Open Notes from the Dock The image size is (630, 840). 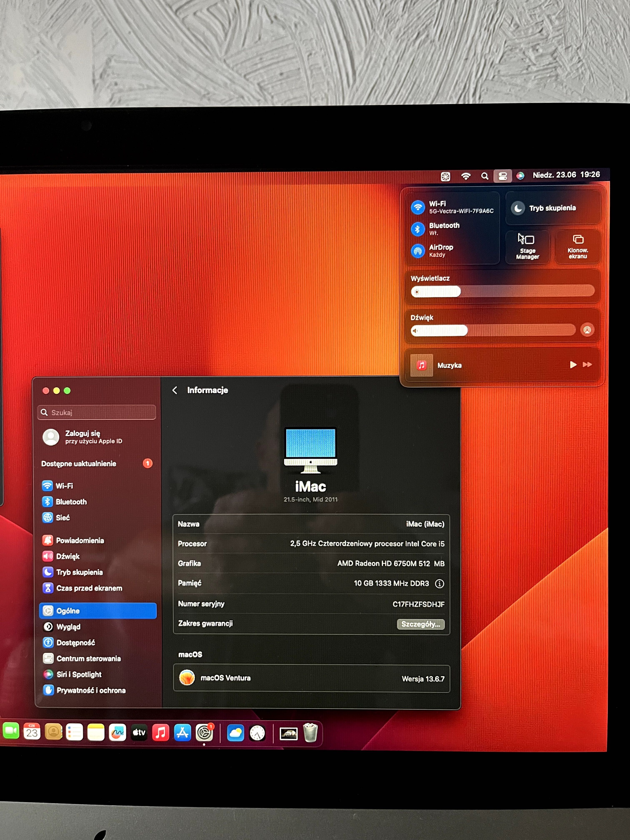[96, 732]
